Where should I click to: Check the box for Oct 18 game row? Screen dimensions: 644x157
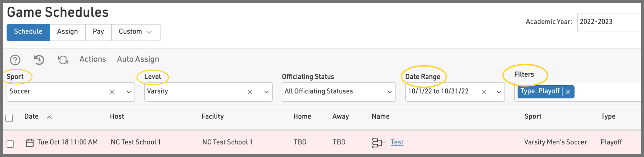pos(10,144)
